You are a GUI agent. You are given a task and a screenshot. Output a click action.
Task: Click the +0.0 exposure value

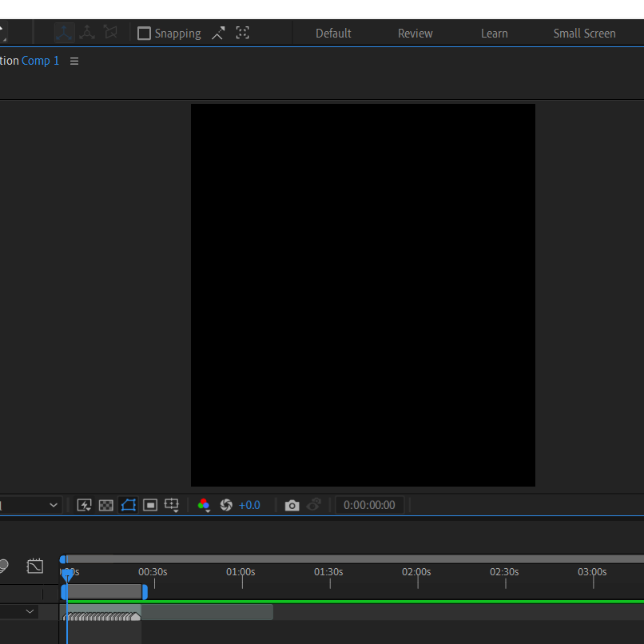249,505
